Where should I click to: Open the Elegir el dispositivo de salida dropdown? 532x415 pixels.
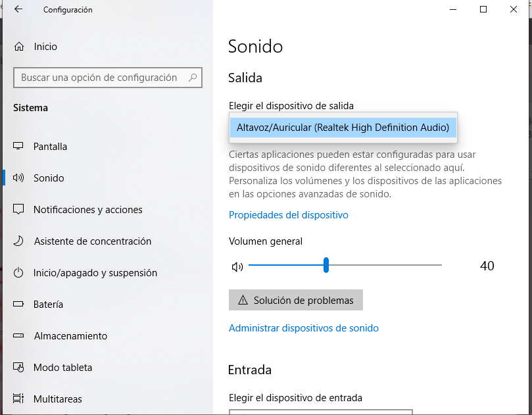pyautogui.click(x=343, y=127)
